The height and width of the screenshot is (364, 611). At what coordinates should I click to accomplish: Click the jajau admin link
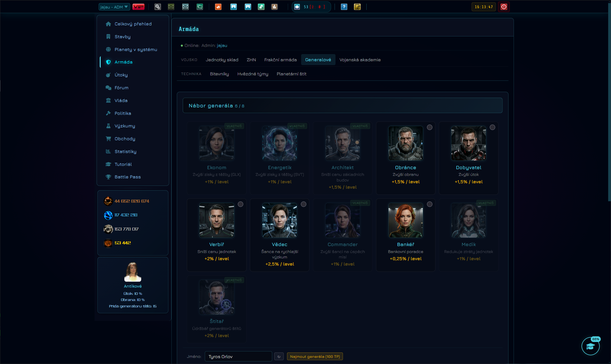222,45
